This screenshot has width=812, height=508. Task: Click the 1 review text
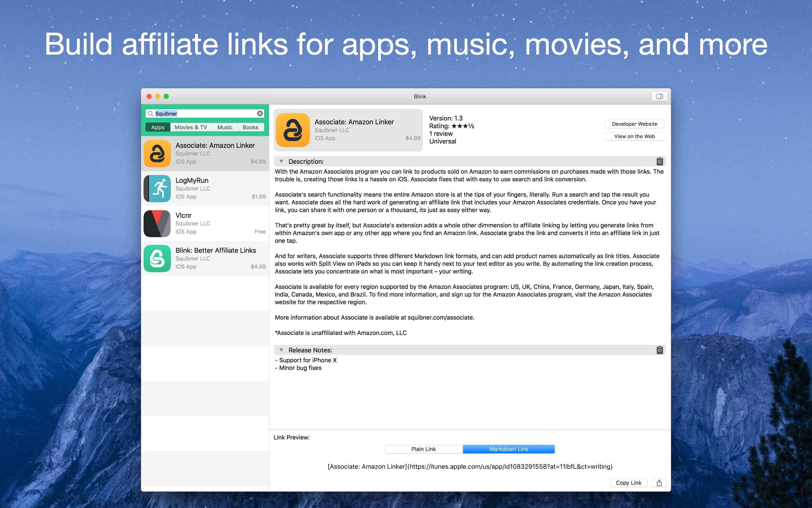(x=441, y=134)
